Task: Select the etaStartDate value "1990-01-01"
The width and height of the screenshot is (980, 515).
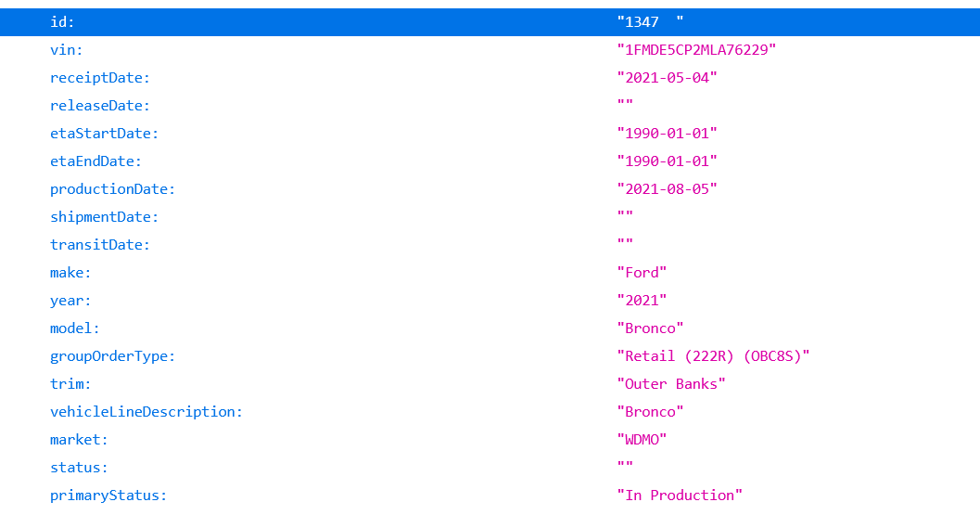Action: tap(667, 134)
